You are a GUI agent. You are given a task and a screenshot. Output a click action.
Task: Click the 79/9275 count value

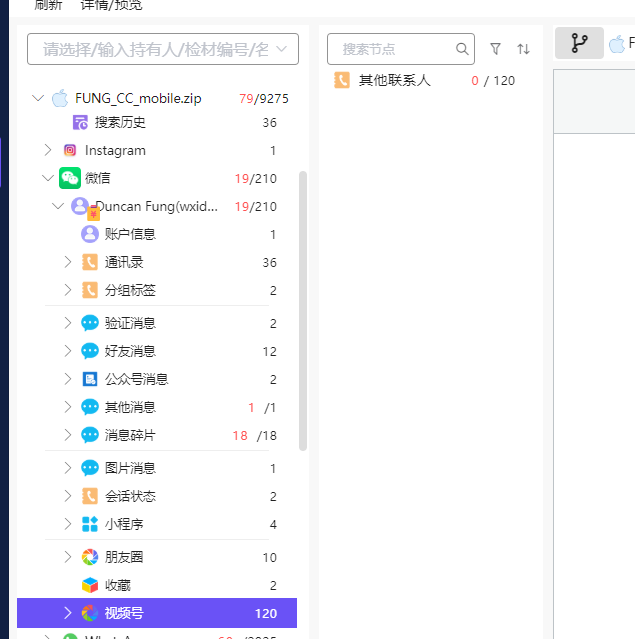coord(264,98)
